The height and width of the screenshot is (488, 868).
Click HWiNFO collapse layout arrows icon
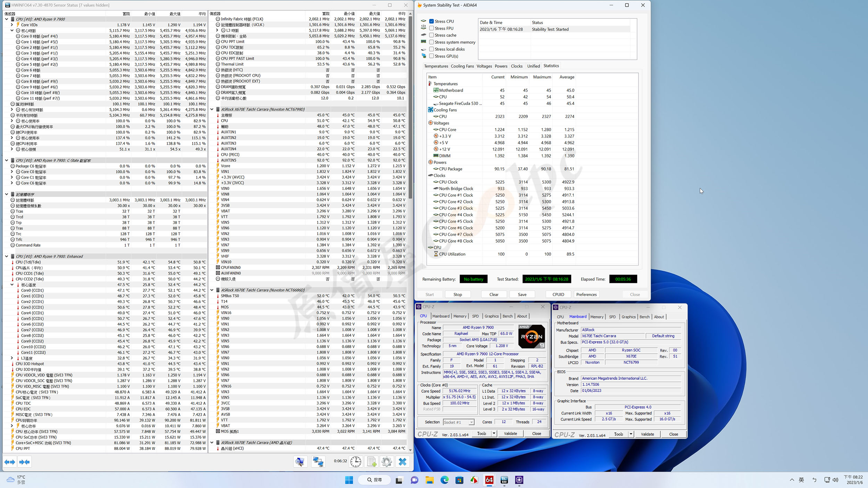click(24, 462)
